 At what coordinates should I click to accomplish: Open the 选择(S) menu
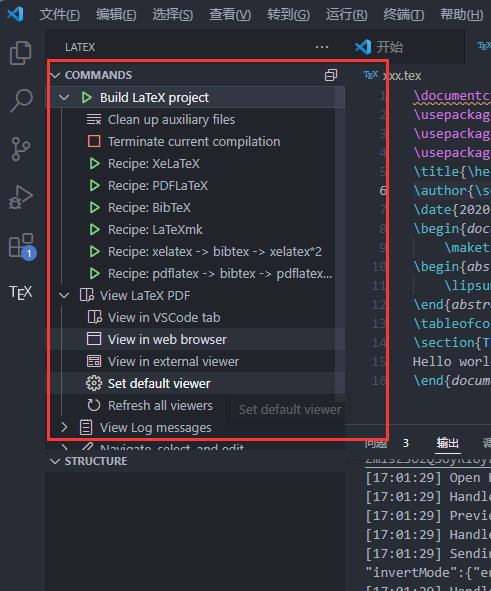point(173,15)
